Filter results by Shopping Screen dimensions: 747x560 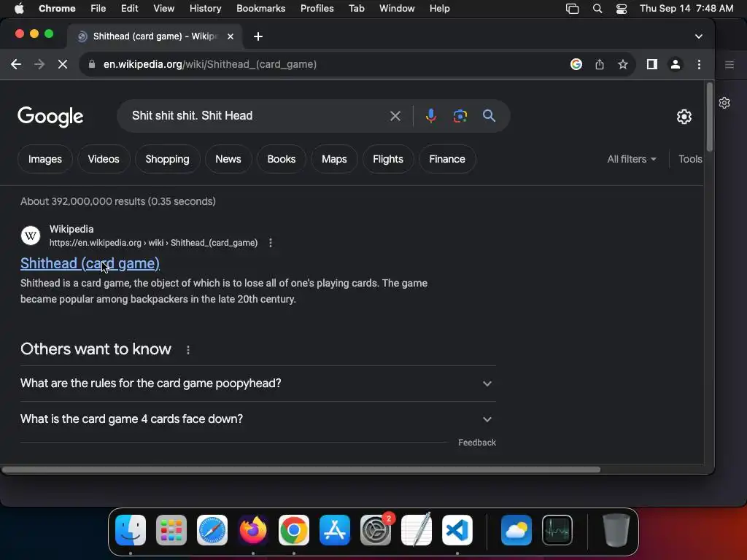[167, 159]
